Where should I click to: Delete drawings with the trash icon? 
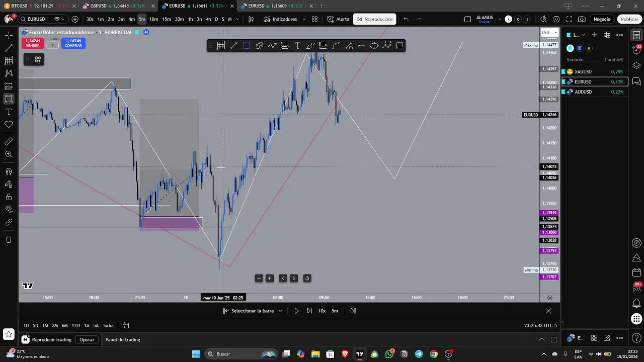(9, 239)
